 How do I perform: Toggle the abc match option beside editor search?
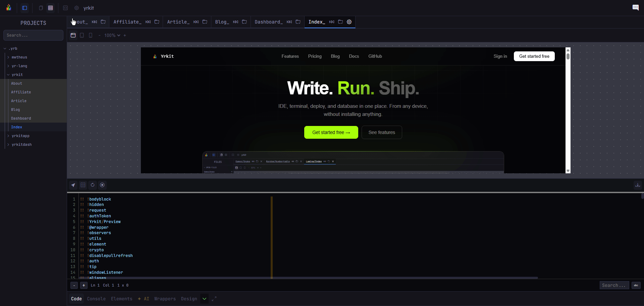pos(636,286)
